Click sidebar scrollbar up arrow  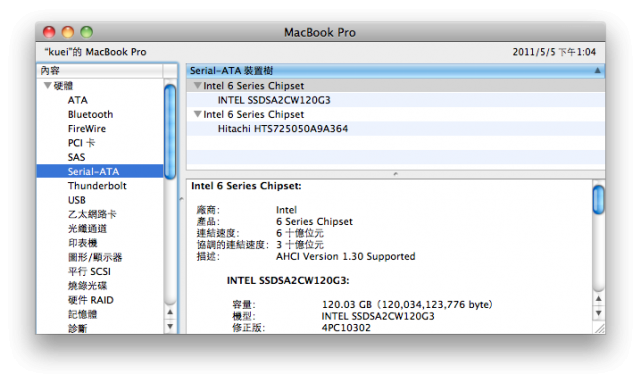pyautogui.click(x=170, y=312)
